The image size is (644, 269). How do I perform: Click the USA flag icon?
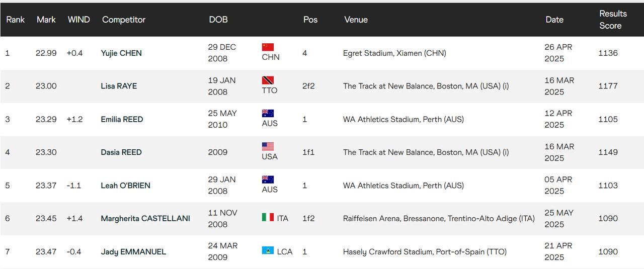(268, 146)
